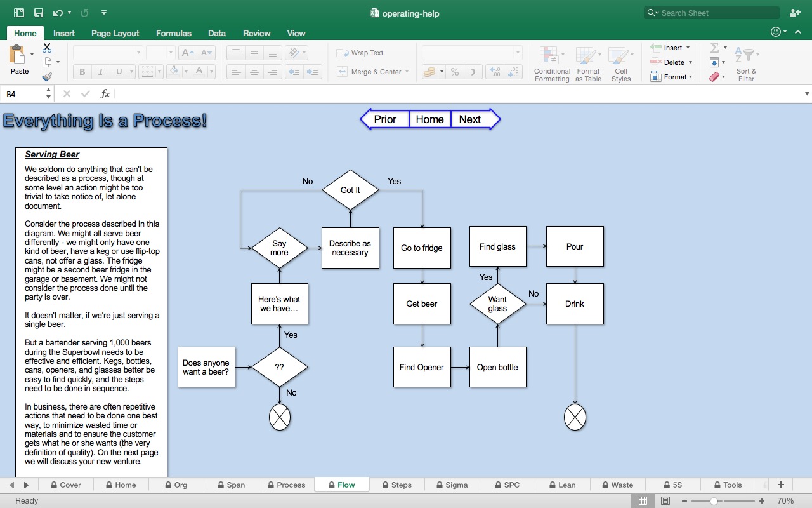Switch to Page Layout view in status bar
The width and height of the screenshot is (812, 508).
(665, 501)
